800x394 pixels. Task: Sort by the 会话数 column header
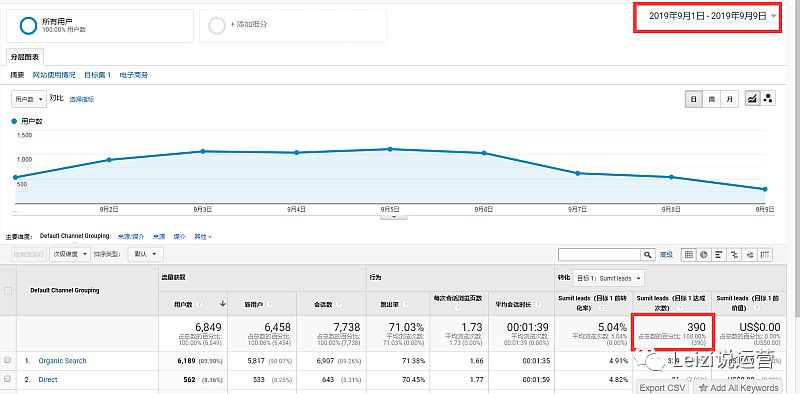(323, 304)
